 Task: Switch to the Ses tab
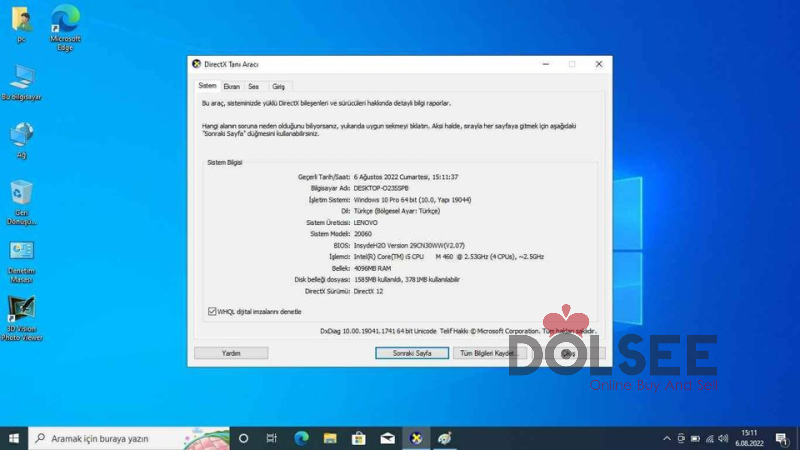point(254,86)
